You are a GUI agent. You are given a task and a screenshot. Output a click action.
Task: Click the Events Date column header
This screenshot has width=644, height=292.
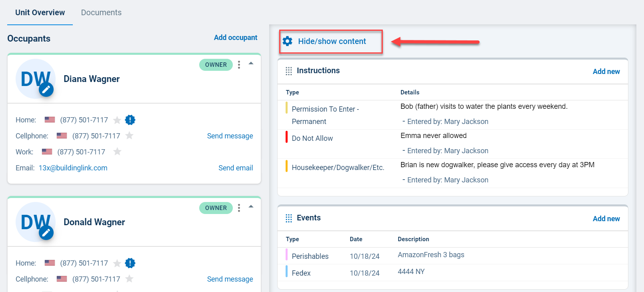click(356, 239)
